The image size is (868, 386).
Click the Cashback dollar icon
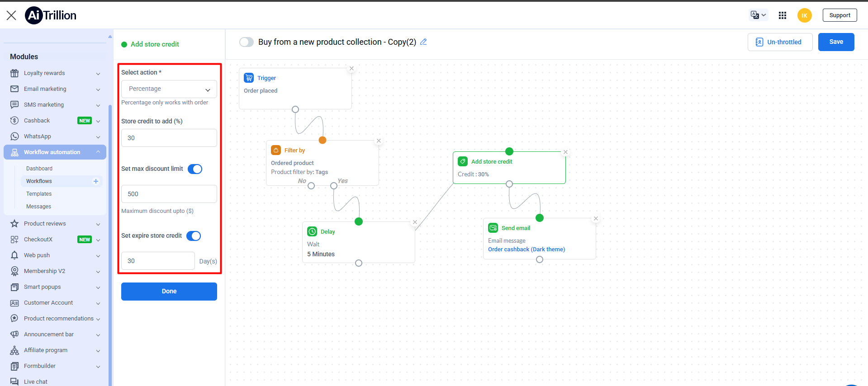(14, 121)
